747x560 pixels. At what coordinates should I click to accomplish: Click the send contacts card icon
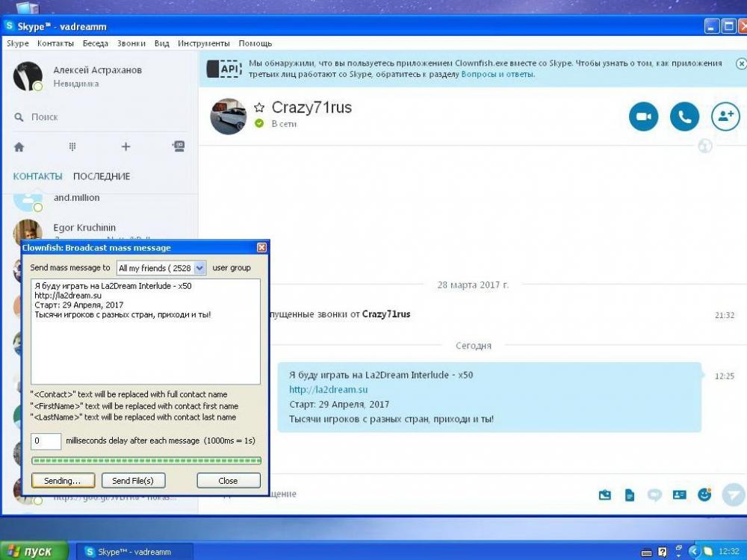679,494
